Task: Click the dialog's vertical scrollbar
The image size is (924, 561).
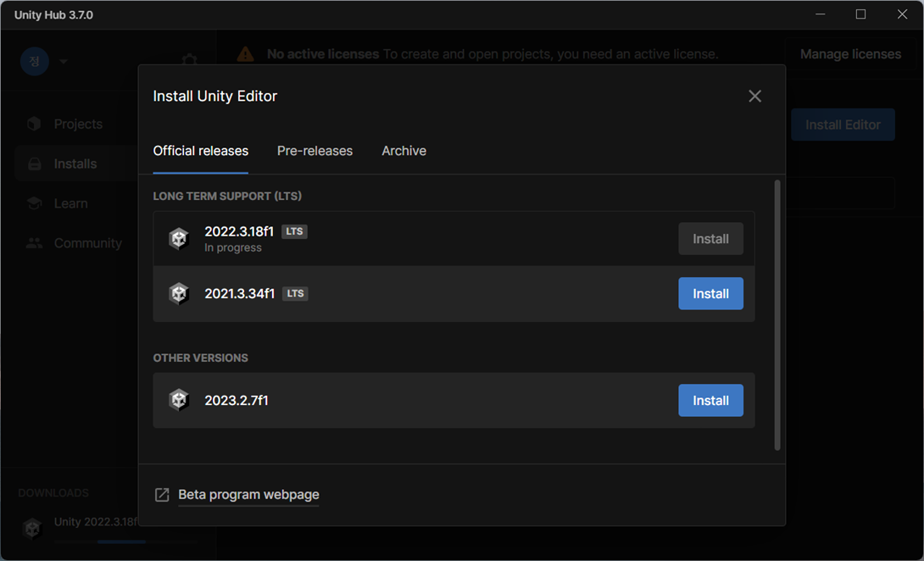Action: pyautogui.click(x=777, y=315)
